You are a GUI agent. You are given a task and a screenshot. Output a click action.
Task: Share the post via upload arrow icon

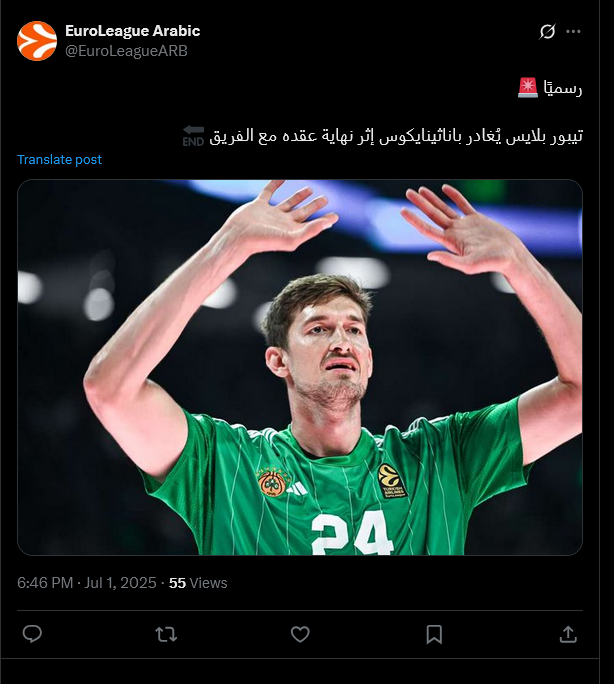click(x=568, y=634)
